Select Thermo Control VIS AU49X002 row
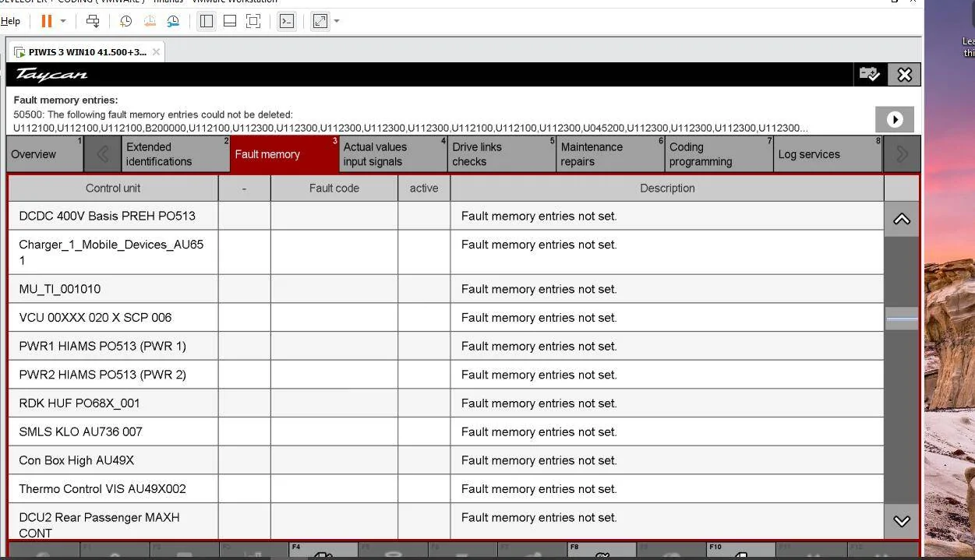The height and width of the screenshot is (560, 975). click(x=446, y=489)
